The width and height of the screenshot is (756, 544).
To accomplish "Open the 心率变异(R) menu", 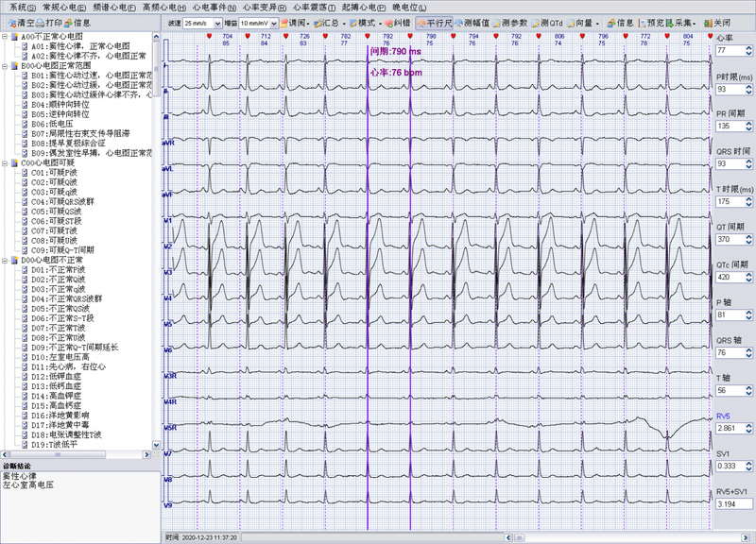I will [x=265, y=8].
